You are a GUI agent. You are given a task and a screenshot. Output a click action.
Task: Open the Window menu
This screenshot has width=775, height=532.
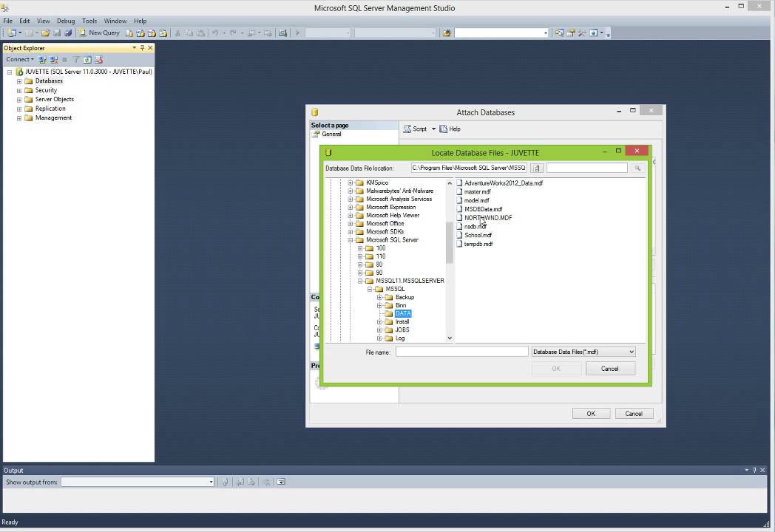coord(115,21)
